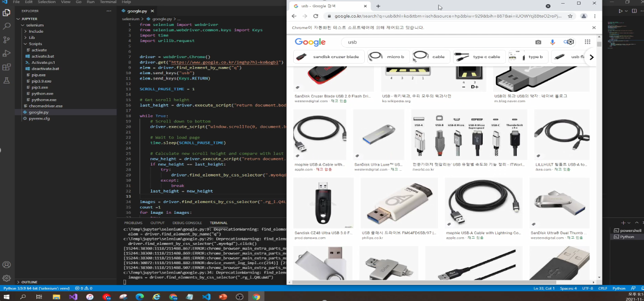Viewport: 644px width, 301px height.
Task: Select the 'sandisk cruzer blade' chip
Action: point(328,57)
